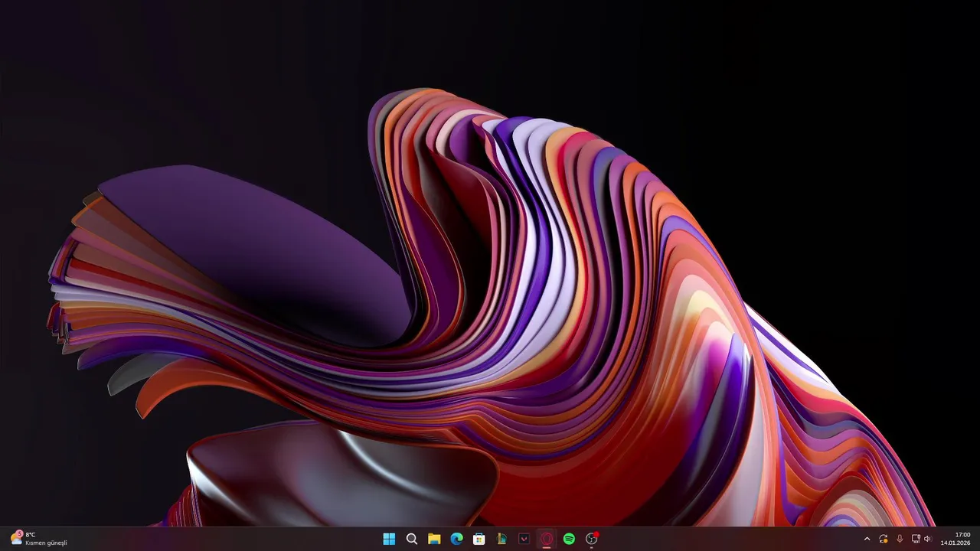The width and height of the screenshot is (980, 551).
Task: Open the volume speaker control
Action: click(x=927, y=539)
